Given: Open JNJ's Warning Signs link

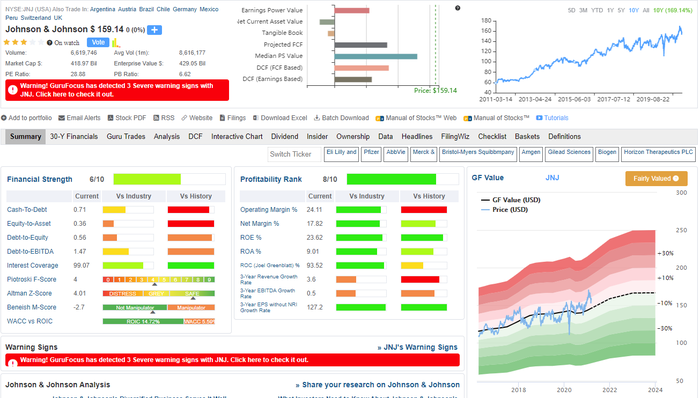Looking at the screenshot, I should pyautogui.click(x=417, y=347).
